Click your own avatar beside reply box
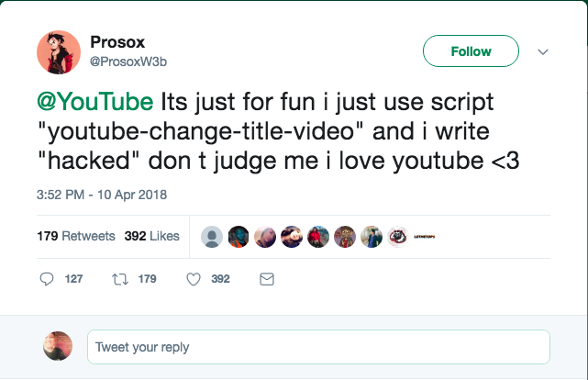The height and width of the screenshot is (380, 588). 58,346
